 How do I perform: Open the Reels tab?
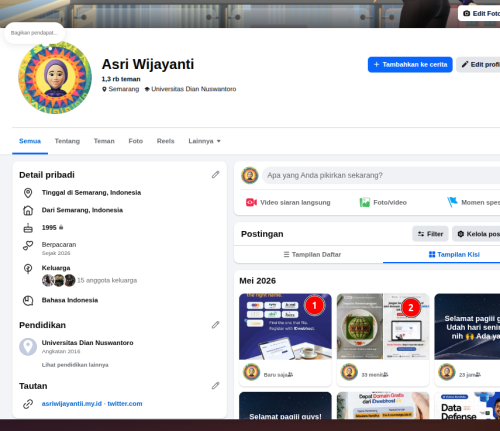[x=165, y=141]
